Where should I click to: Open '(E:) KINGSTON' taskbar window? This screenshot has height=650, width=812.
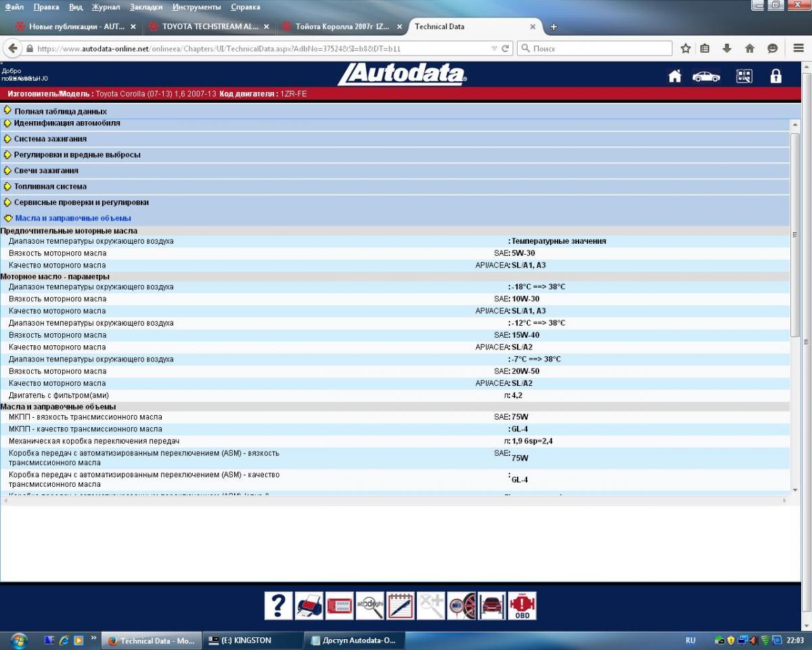pos(253,640)
